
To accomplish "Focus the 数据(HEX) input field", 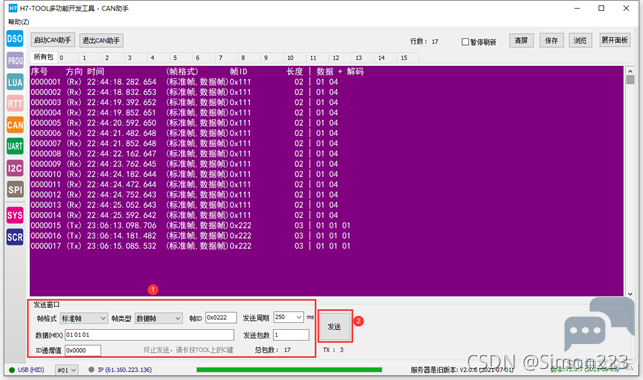I will coord(149,335).
